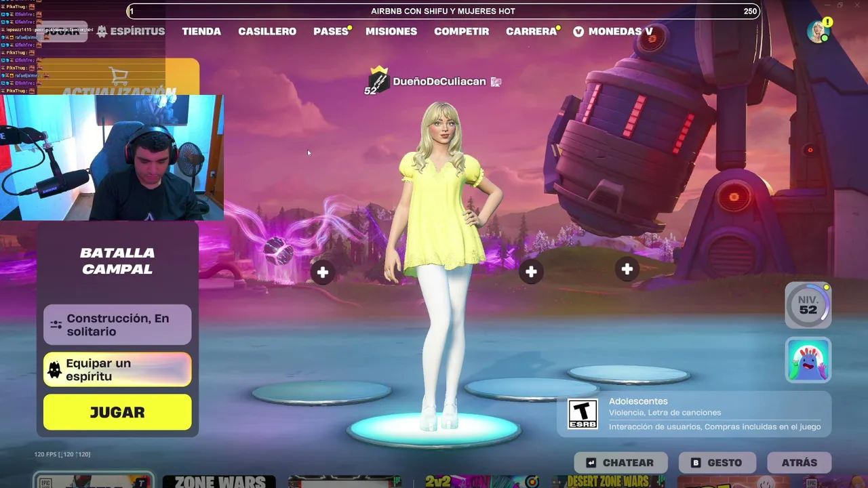Screen dimensions: 868x488
Task: Open the CARRERA tab
Action: coord(532,31)
